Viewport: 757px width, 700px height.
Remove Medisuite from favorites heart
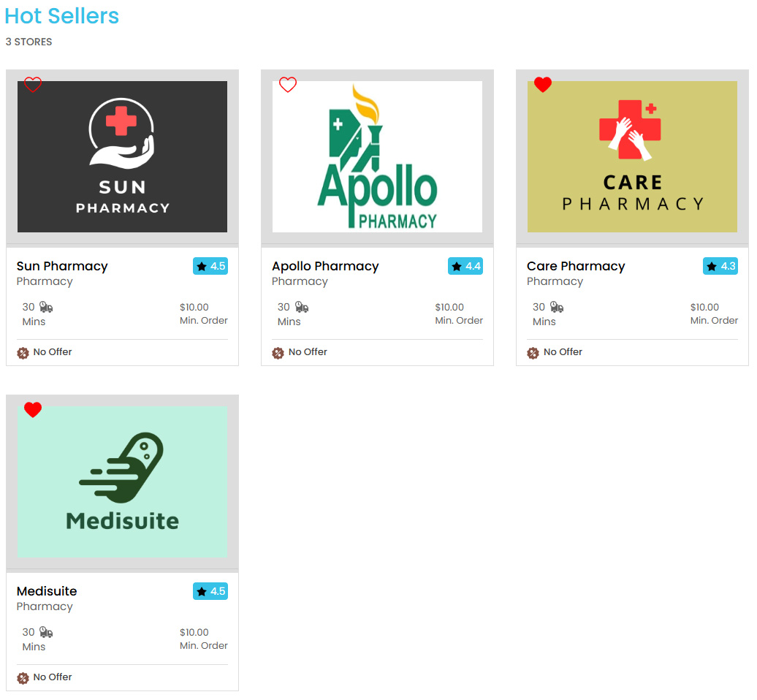coord(33,409)
